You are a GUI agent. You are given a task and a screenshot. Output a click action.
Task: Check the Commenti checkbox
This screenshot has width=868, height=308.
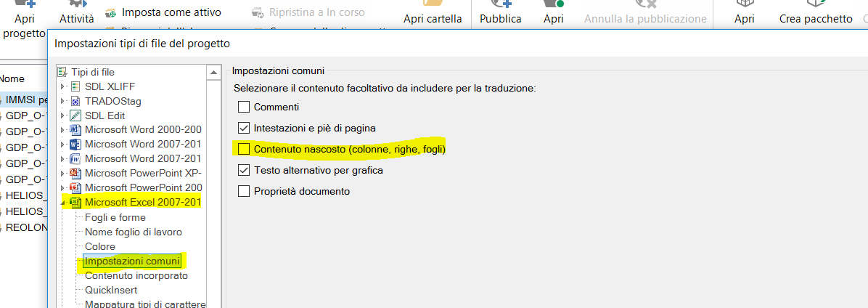(x=244, y=107)
